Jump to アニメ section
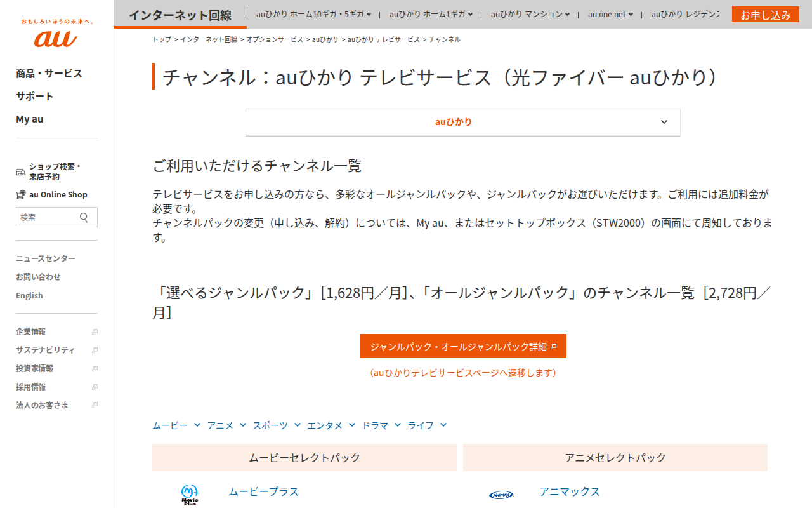This screenshot has width=812, height=508. [226, 425]
